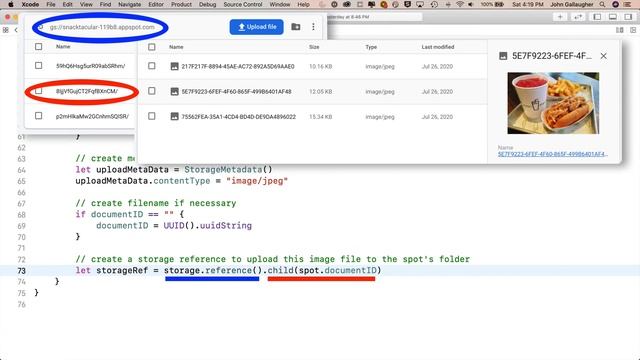
Task: Check the 217F217F-8894 file checkbox
Action: [x=152, y=66]
